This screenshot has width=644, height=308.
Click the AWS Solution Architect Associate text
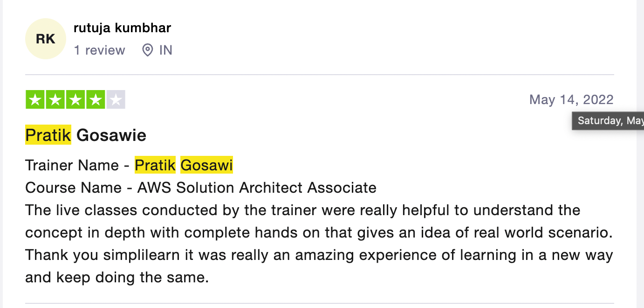coord(257,188)
